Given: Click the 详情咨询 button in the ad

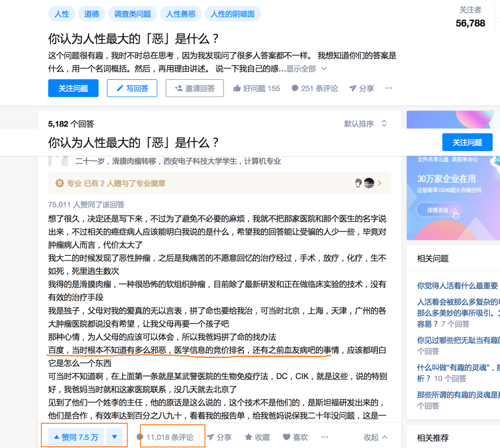Looking at the screenshot, I should coord(438,209).
